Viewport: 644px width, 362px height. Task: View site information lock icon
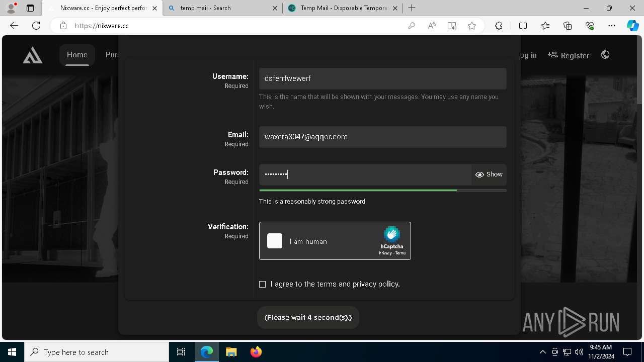click(63, 26)
